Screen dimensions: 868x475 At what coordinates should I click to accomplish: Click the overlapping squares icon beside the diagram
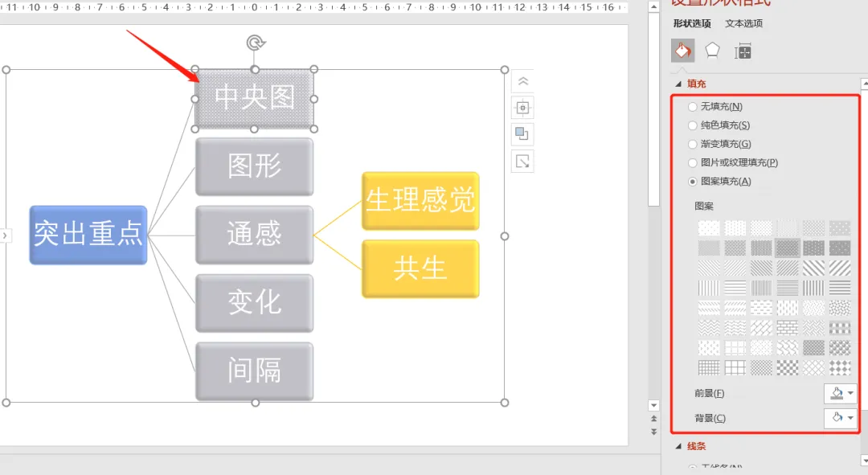(522, 134)
